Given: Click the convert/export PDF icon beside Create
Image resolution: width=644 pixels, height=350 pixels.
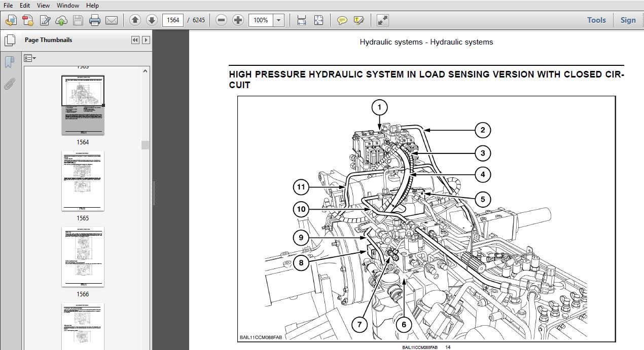Looking at the screenshot, I should coord(28,20).
